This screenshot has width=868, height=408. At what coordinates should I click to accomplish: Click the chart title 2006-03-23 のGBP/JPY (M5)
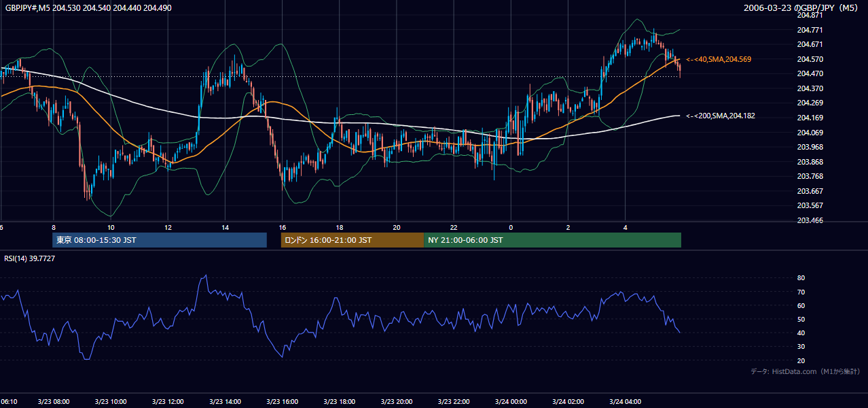(801, 8)
